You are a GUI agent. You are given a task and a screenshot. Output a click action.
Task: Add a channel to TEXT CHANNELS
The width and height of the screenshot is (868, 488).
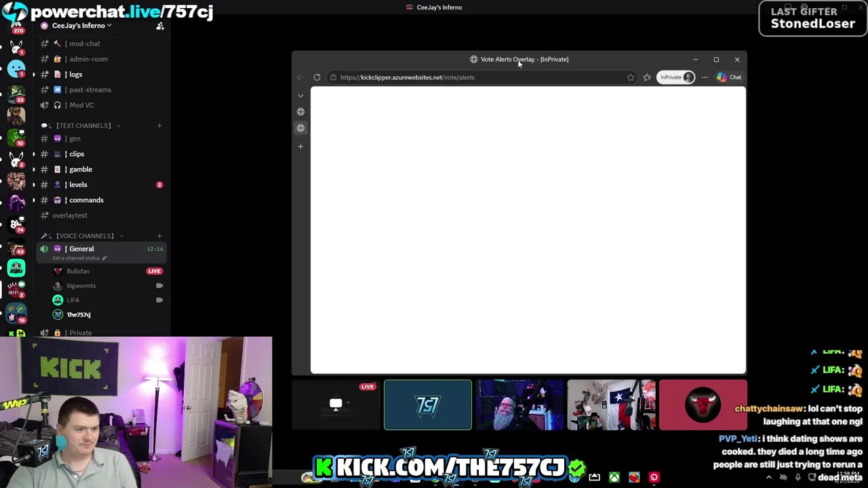(x=159, y=125)
